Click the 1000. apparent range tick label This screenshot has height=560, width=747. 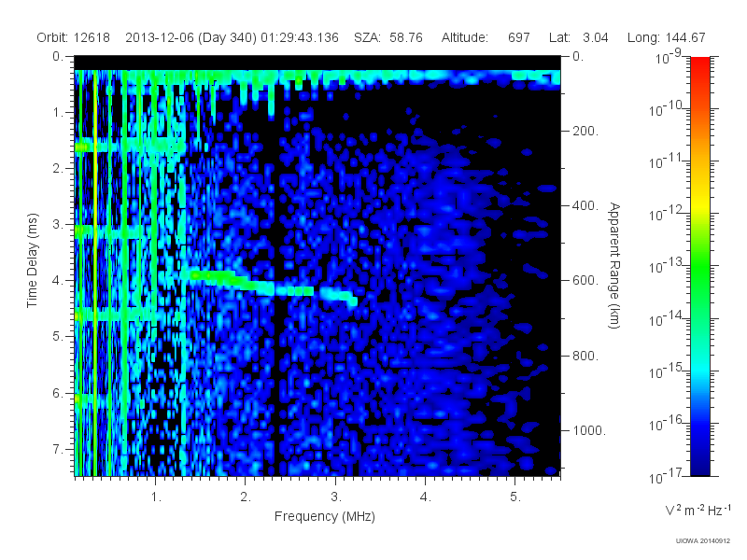click(x=589, y=430)
